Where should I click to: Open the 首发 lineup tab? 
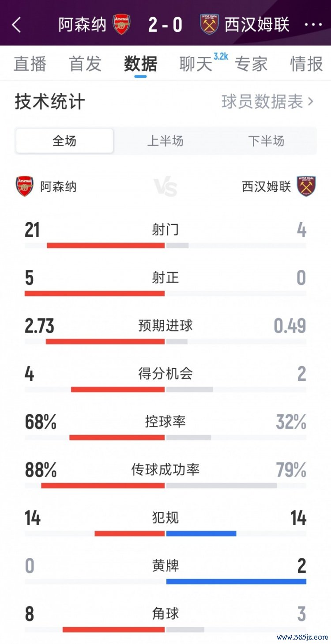tap(85, 64)
